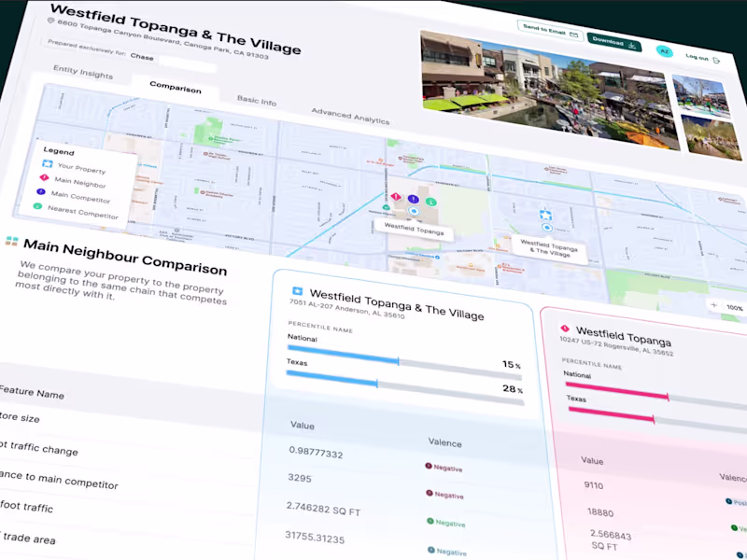Click the star icon on the blue property card
Image resolution: width=747 pixels, height=560 pixels.
point(297,290)
